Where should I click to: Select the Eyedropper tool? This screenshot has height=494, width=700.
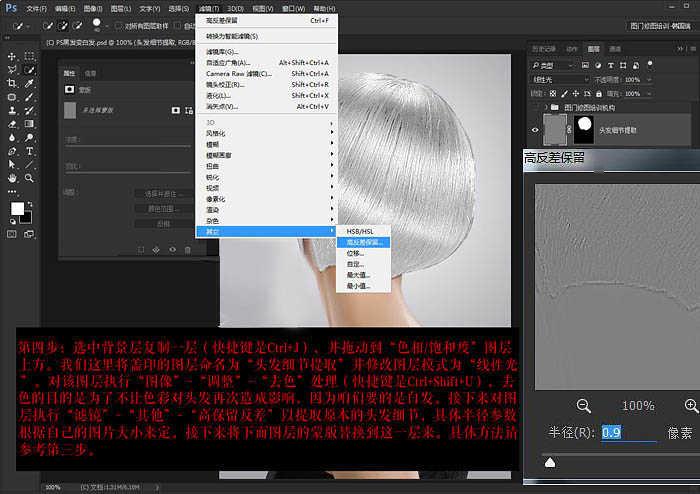(29, 84)
